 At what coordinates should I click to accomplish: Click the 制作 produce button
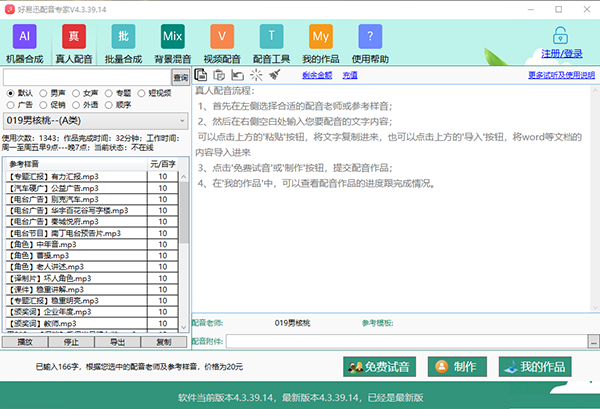[x=457, y=367]
